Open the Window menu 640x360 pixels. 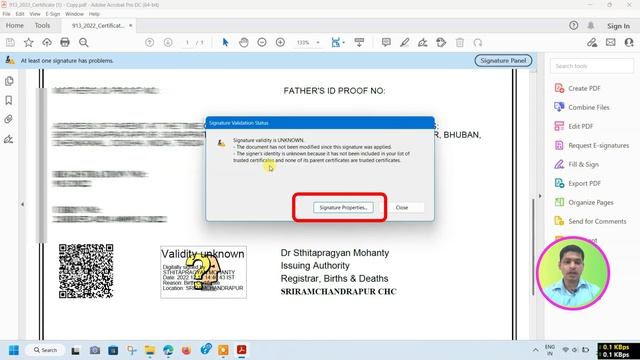click(74, 14)
